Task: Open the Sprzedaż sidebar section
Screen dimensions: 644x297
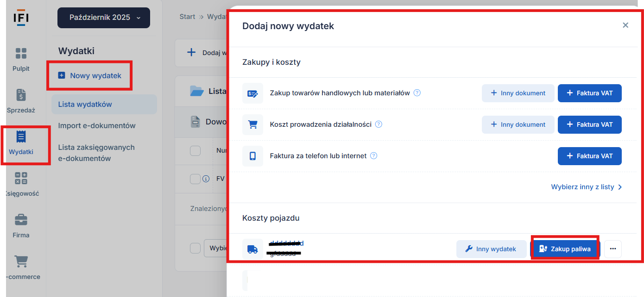Action: 21,95
